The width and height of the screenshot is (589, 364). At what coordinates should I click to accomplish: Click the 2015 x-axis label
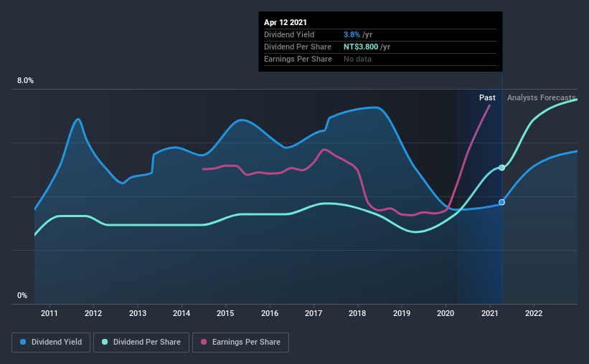[x=225, y=313]
